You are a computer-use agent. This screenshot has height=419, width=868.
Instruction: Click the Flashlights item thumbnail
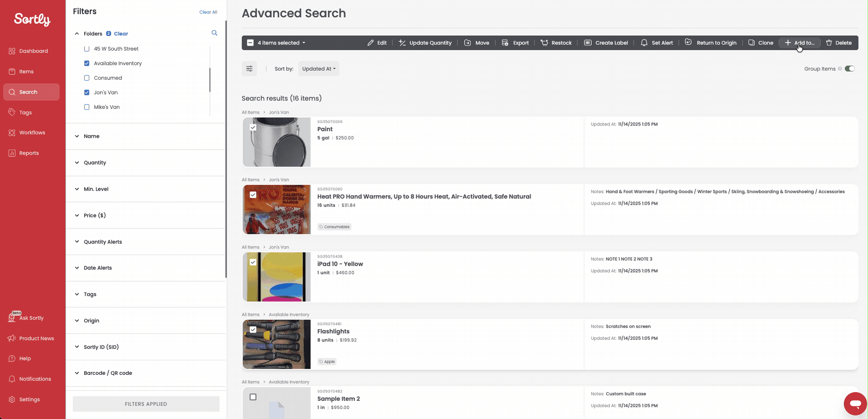[x=277, y=344]
